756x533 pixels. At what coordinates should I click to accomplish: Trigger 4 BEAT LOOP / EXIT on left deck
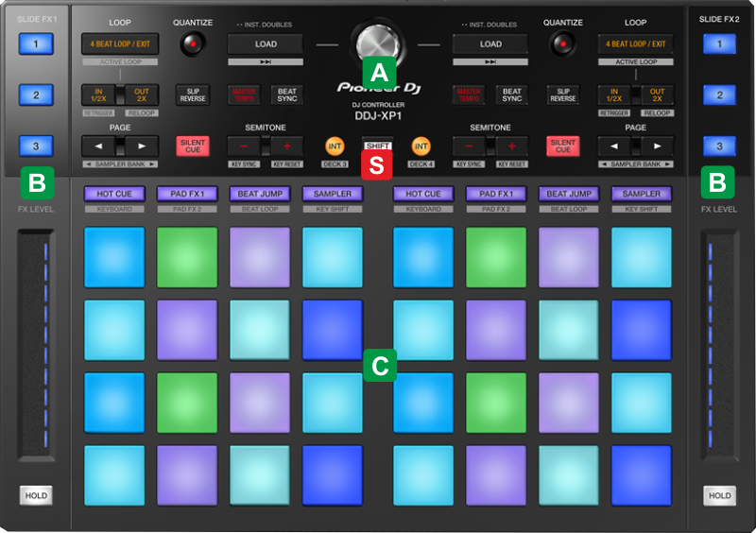tap(120, 43)
